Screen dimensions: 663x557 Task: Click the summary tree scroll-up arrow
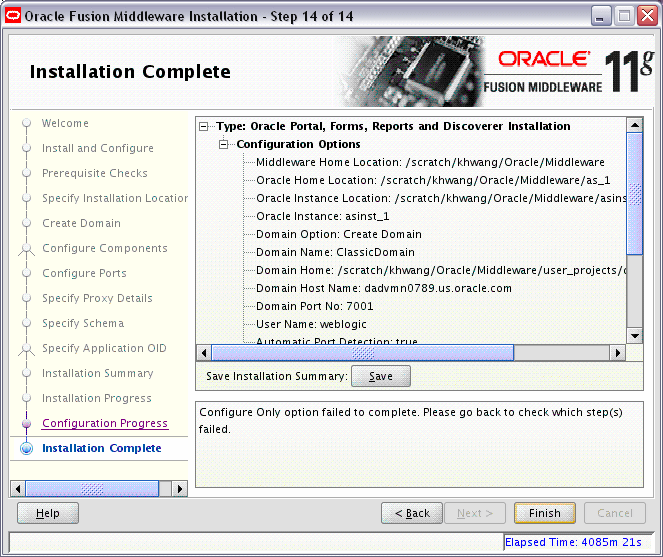click(635, 125)
